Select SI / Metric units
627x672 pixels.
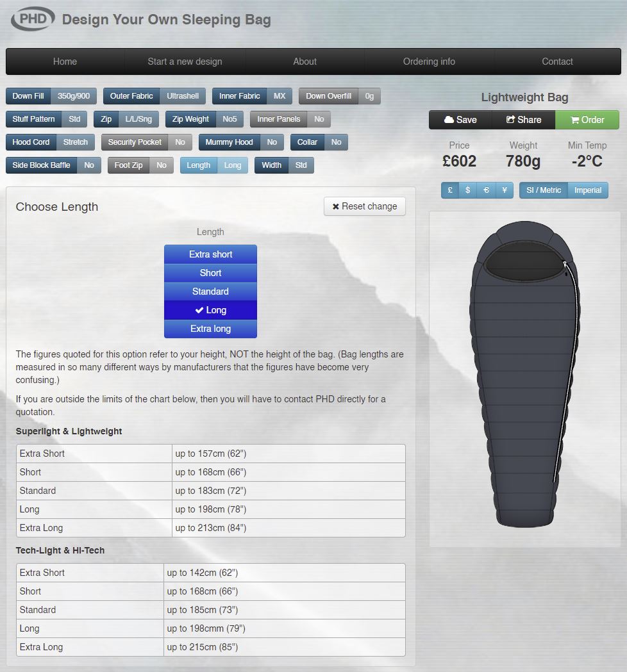point(544,190)
